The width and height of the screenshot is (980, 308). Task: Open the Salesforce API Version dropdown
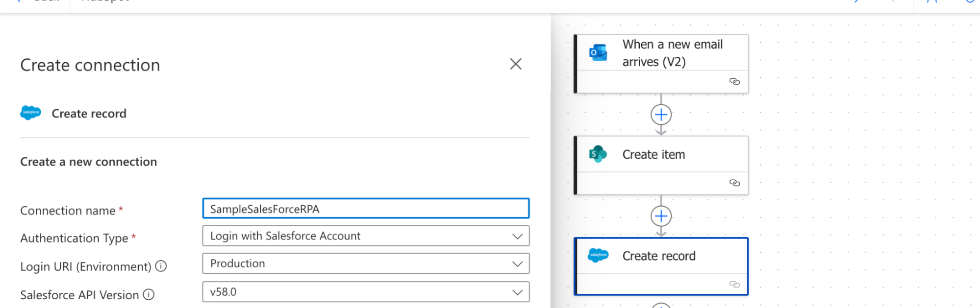point(366,292)
